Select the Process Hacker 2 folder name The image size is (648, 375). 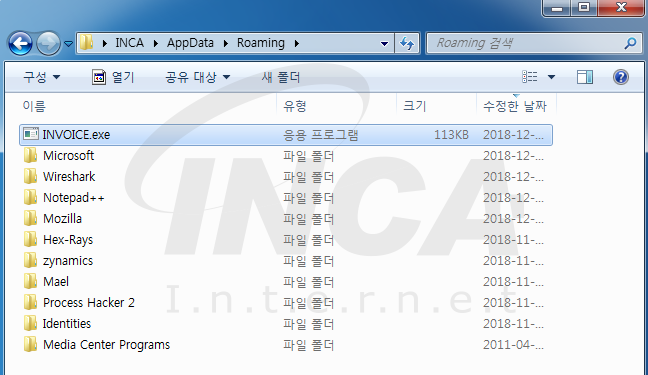(89, 303)
